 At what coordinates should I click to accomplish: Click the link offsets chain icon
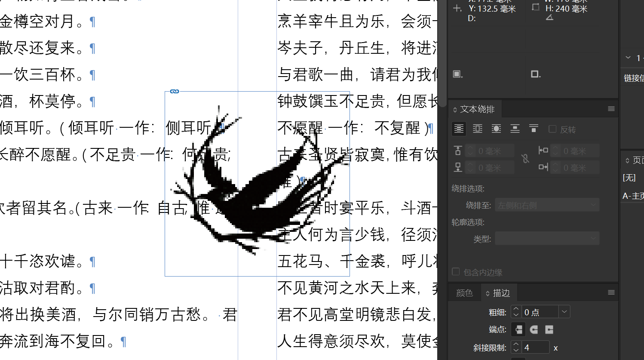pos(525,159)
